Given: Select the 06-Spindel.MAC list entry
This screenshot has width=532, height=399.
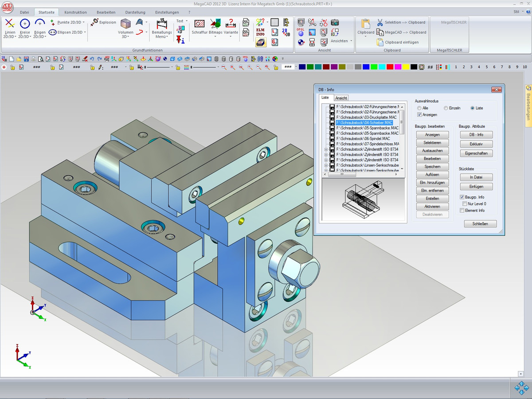Looking at the screenshot, I should tap(363, 138).
